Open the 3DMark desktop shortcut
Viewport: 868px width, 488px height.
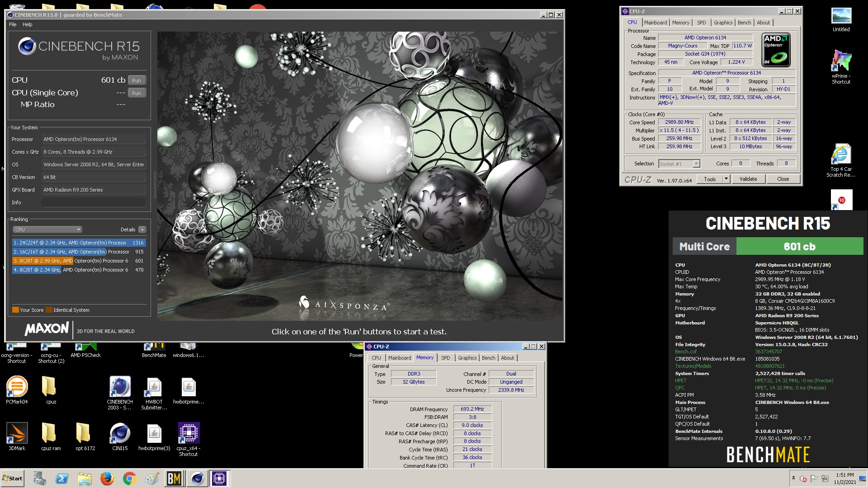pyautogui.click(x=17, y=436)
